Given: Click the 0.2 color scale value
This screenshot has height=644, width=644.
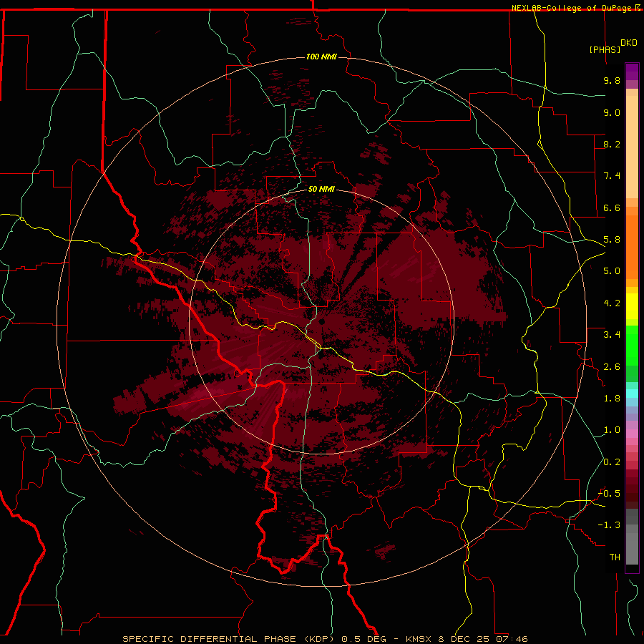Looking at the screenshot, I should click(x=612, y=462).
